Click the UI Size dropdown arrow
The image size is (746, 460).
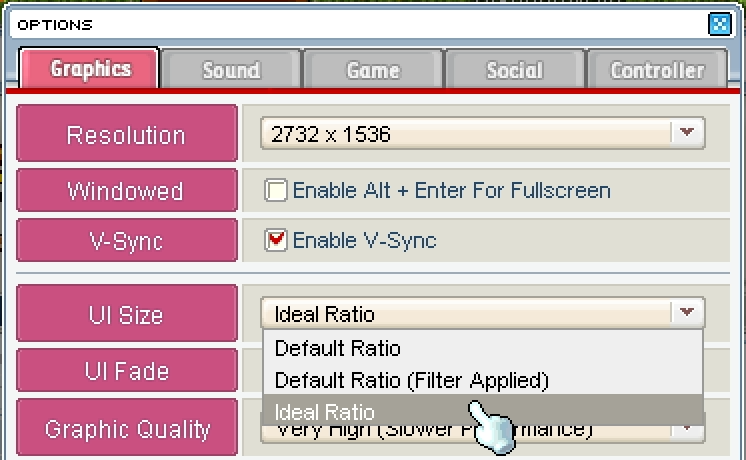[687, 313]
